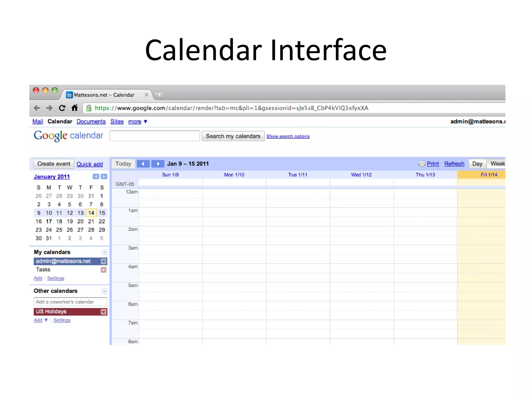Open the browser home page icon
This screenshot has width=532, height=399.
click(x=75, y=108)
